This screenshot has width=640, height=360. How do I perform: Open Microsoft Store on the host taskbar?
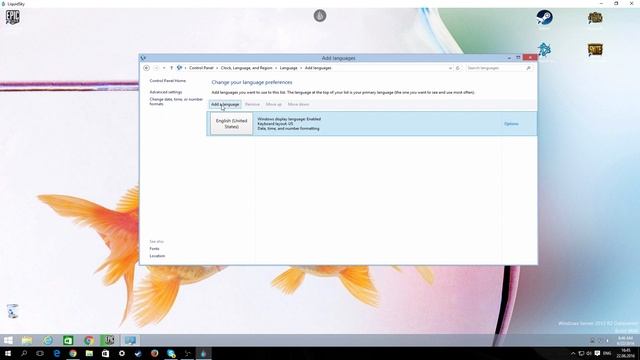105,353
